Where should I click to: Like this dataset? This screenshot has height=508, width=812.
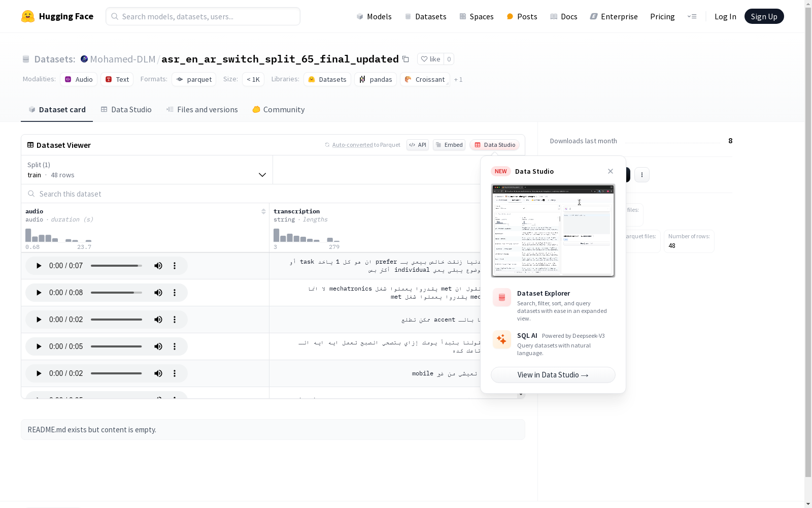(x=430, y=59)
